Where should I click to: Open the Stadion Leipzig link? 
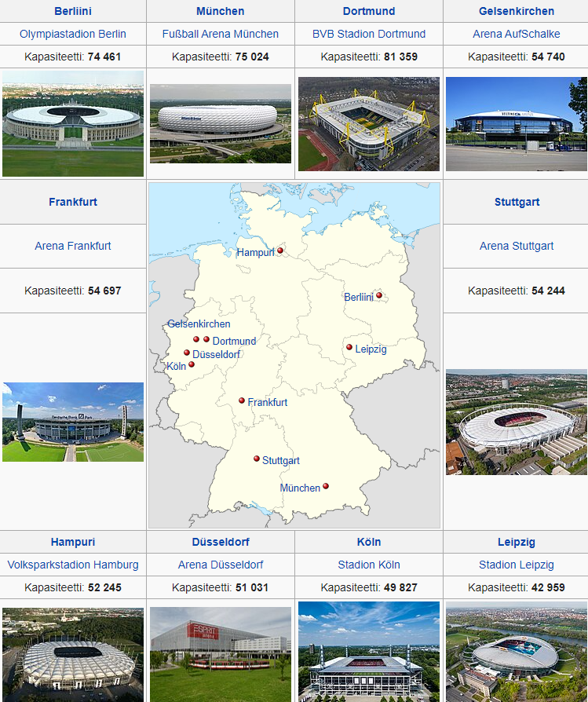[517, 565]
